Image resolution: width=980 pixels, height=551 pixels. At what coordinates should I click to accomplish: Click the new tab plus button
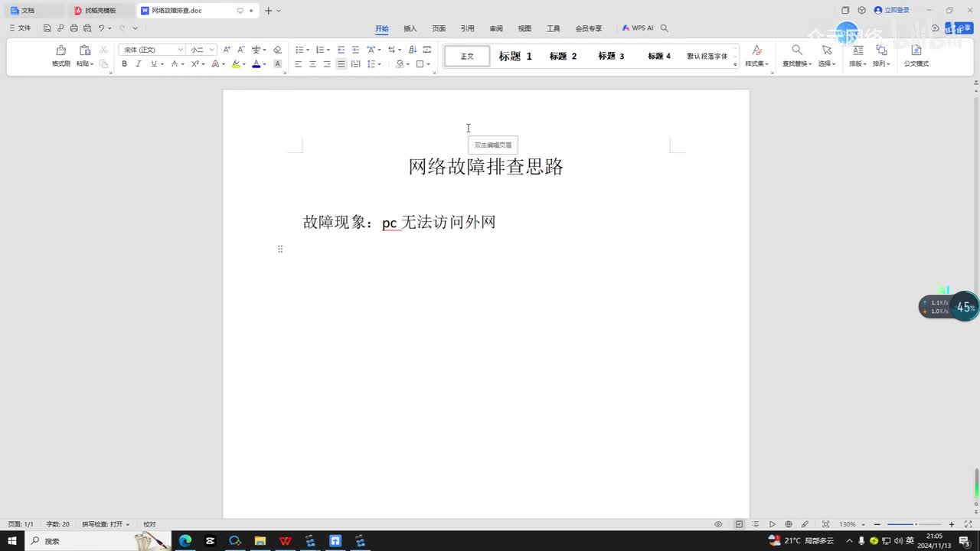[x=268, y=11]
